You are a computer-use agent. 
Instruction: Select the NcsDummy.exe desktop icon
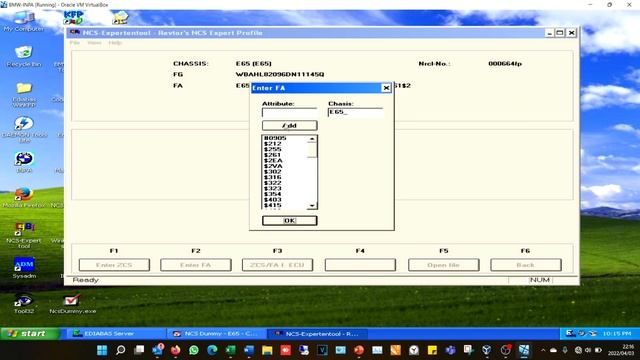point(72,304)
